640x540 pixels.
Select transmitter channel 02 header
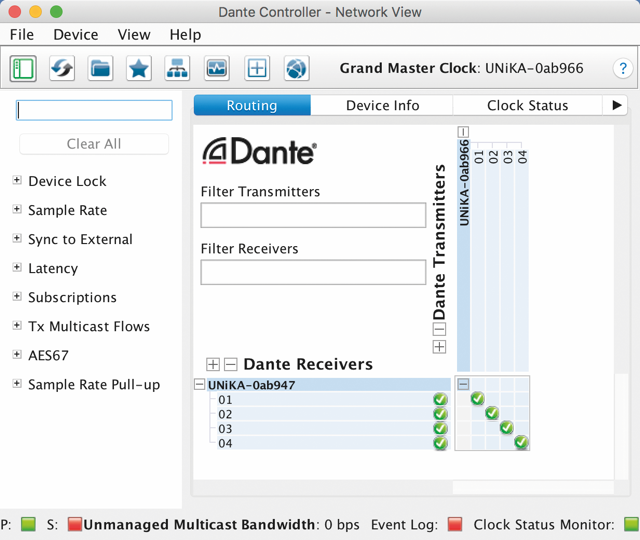493,157
